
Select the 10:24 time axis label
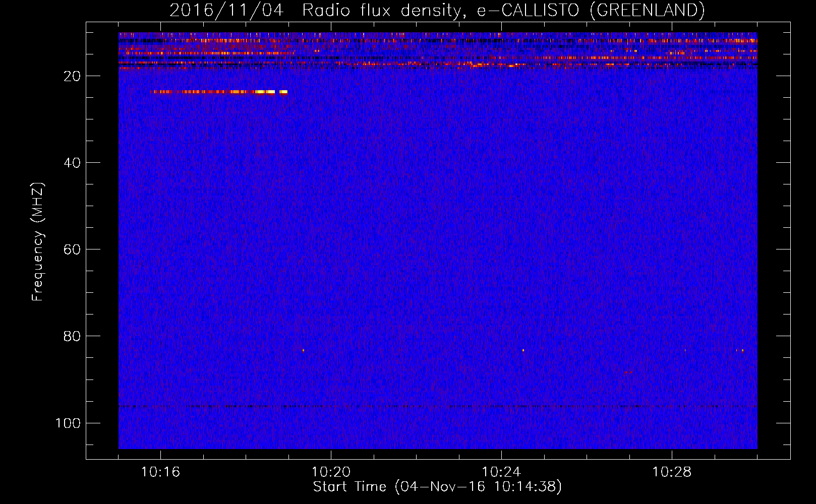(x=501, y=472)
